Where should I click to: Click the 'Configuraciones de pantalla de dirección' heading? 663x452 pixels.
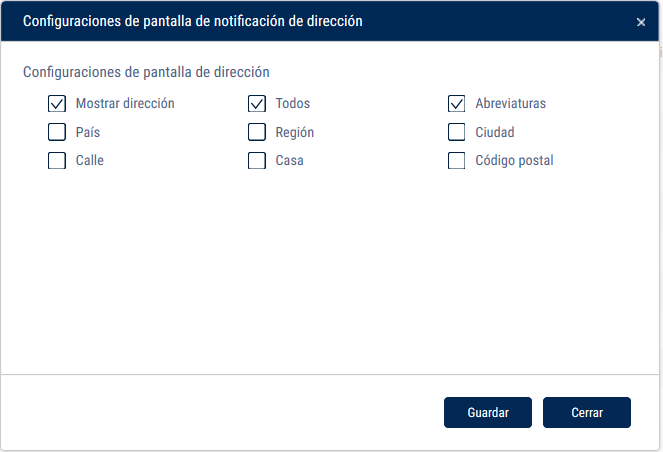point(146,72)
